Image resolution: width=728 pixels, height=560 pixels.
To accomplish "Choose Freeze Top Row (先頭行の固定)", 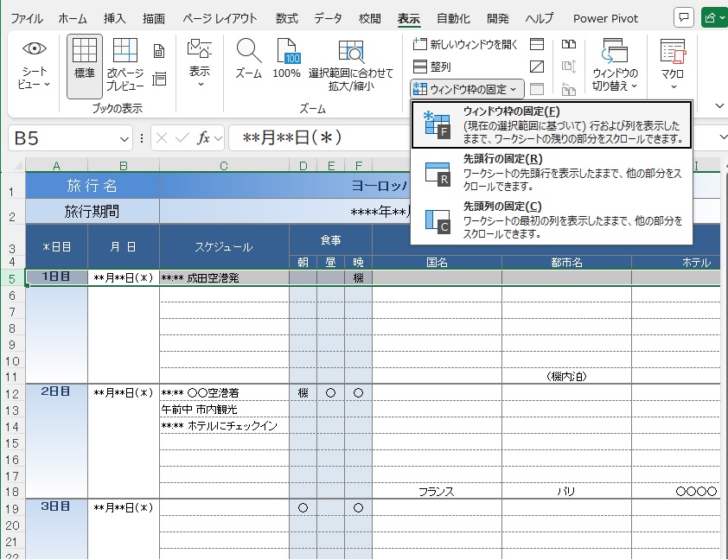I will [551, 172].
